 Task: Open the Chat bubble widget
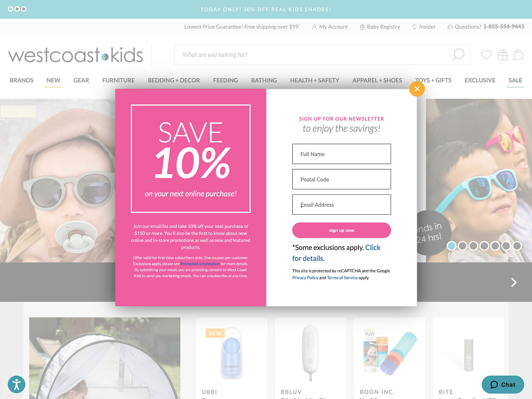[503, 385]
